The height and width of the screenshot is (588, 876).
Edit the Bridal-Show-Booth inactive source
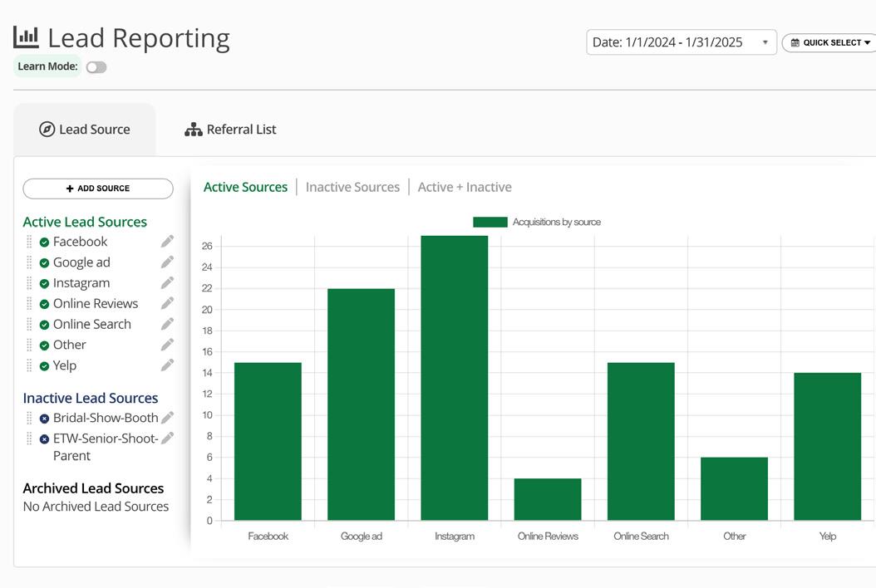click(167, 418)
